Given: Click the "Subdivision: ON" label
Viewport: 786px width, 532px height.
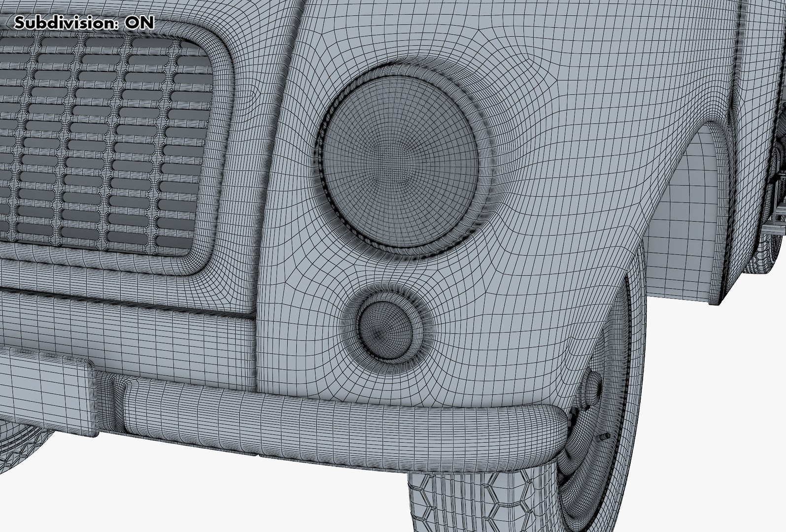Looking at the screenshot, I should tap(84, 22).
